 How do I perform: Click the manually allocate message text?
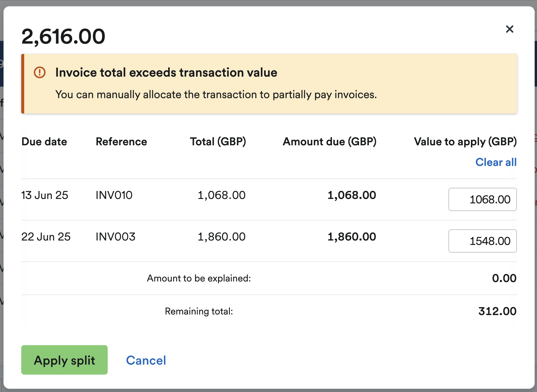click(x=216, y=95)
